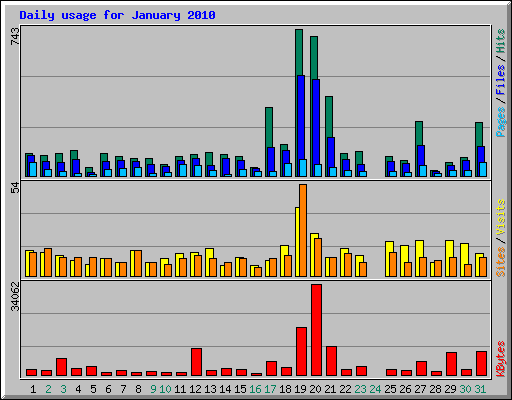
Task: Click day 2 on the x-axis
Action: pyautogui.click(x=48, y=389)
